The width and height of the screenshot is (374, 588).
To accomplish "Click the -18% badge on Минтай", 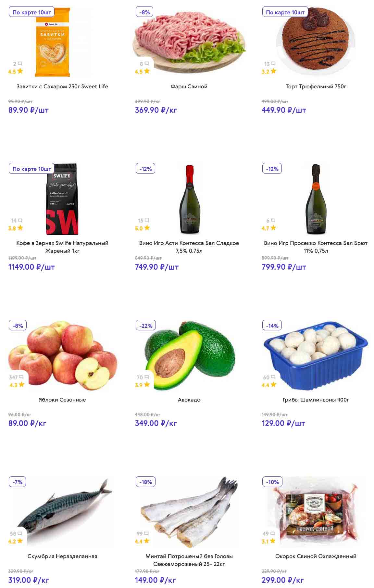I will [x=145, y=482].
